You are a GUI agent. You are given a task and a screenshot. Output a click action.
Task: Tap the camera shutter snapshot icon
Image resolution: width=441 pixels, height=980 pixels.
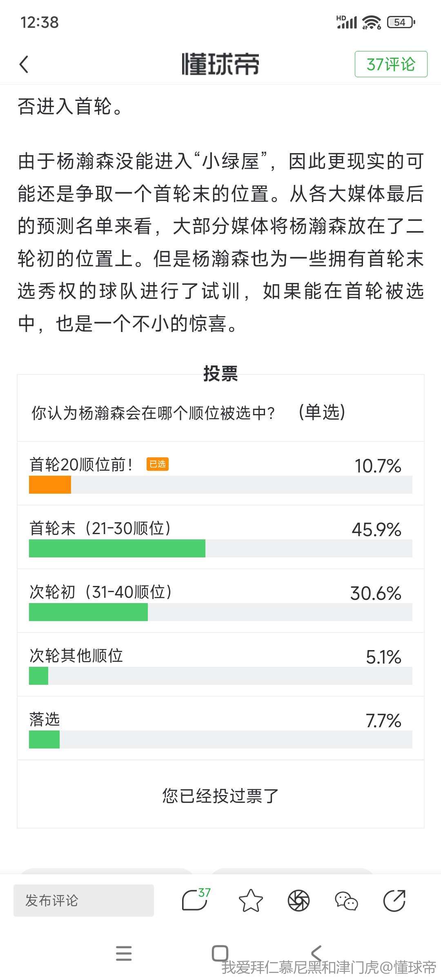pos(299,900)
